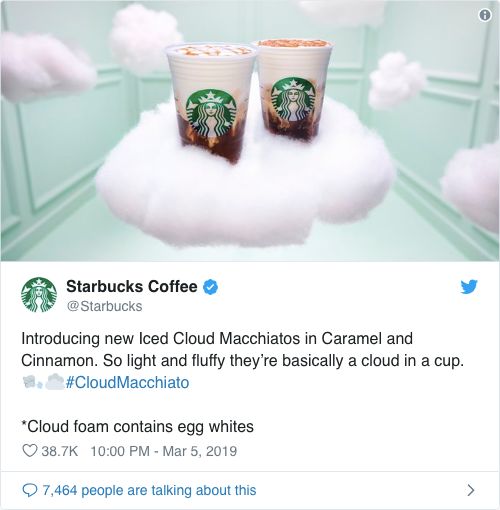Click the cloud emoji before the hashtag
This screenshot has height=510, width=500.
[55, 382]
